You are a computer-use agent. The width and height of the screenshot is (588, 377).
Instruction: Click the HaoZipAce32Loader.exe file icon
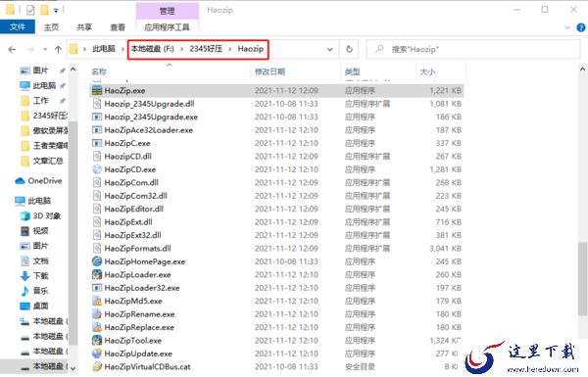coord(97,130)
